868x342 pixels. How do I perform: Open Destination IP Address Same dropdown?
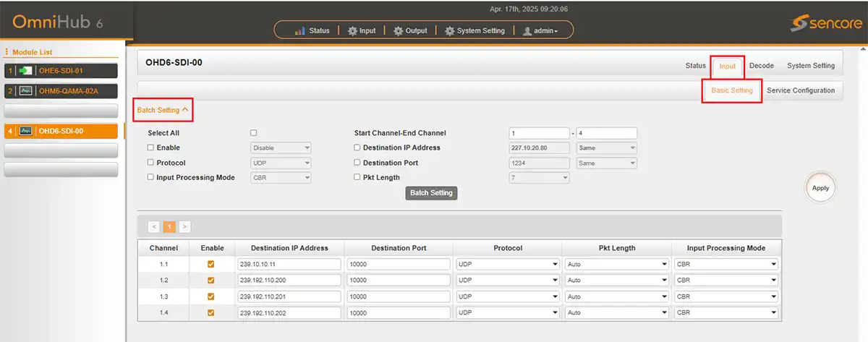(x=607, y=148)
